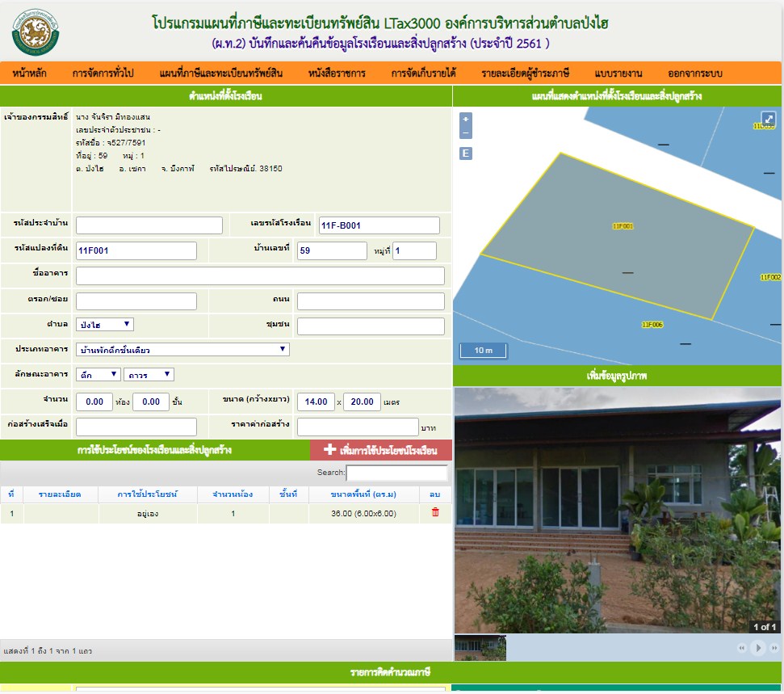784x694 pixels.
Task: Click the อยู่เอง usage cell
Action: pyautogui.click(x=148, y=514)
